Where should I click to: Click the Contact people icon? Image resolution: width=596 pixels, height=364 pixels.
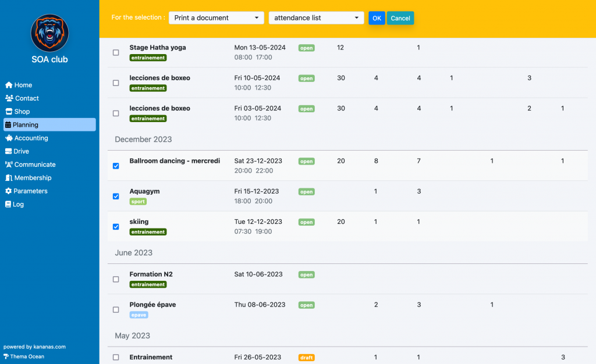9,98
